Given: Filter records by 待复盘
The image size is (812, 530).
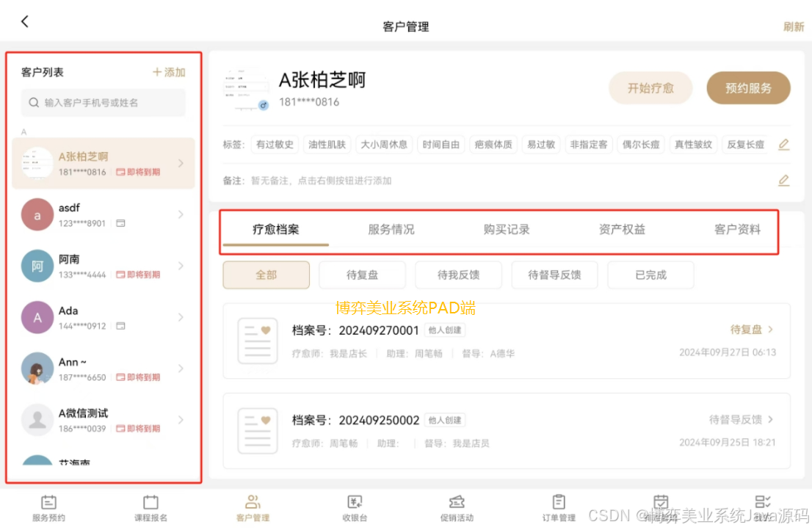Looking at the screenshot, I should 363,275.
